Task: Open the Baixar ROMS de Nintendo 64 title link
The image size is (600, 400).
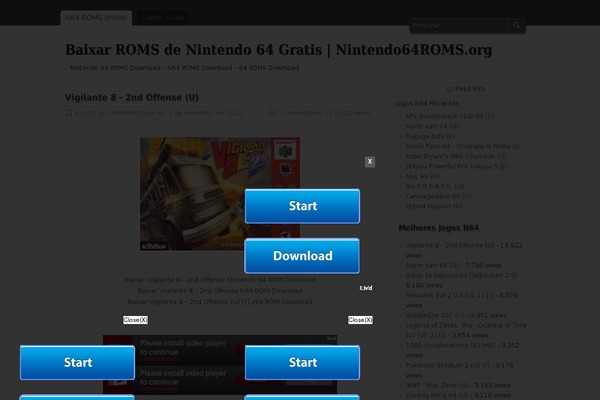Action: [x=278, y=50]
